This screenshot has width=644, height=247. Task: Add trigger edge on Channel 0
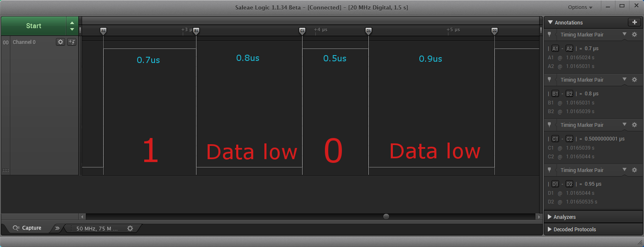[72, 42]
